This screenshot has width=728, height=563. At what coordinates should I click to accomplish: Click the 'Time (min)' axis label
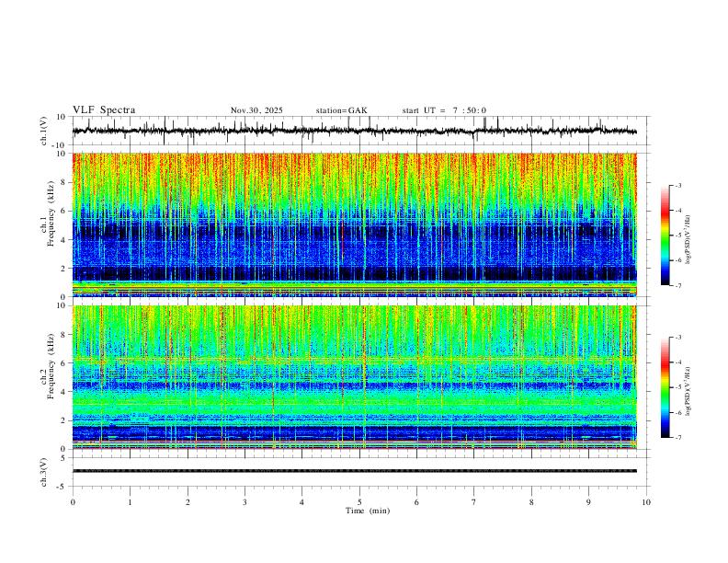point(368,511)
